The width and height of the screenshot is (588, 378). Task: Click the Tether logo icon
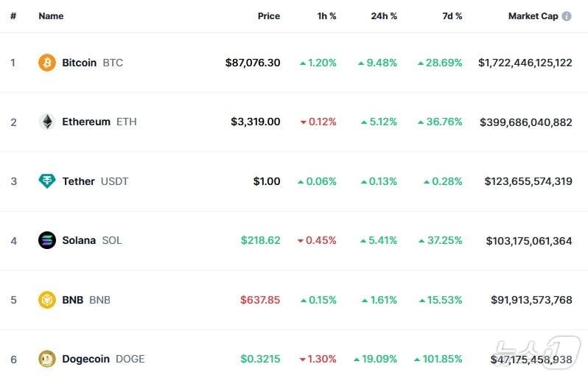(x=47, y=181)
